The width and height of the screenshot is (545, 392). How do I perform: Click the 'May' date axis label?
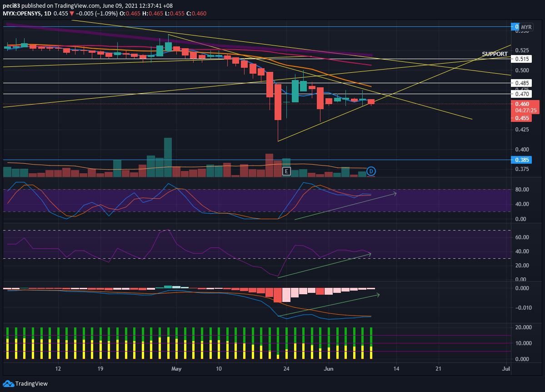176,369
